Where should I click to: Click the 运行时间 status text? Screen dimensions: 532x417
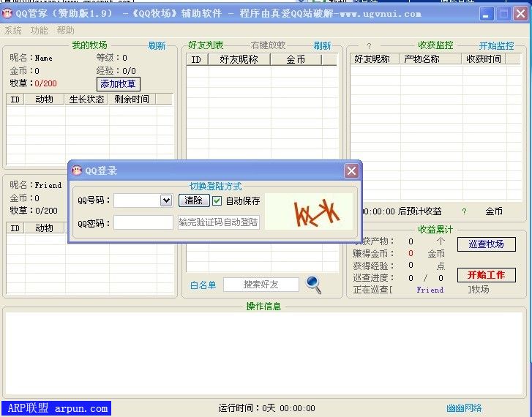(266, 407)
